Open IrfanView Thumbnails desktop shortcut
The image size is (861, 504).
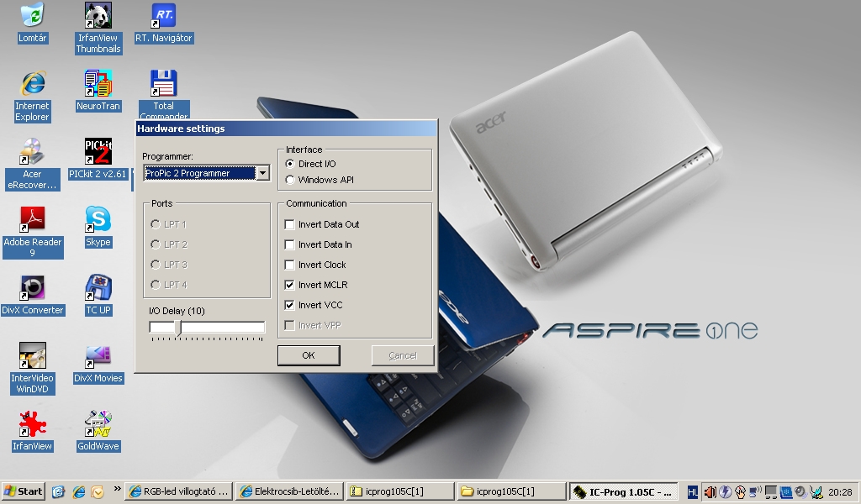coord(98,28)
